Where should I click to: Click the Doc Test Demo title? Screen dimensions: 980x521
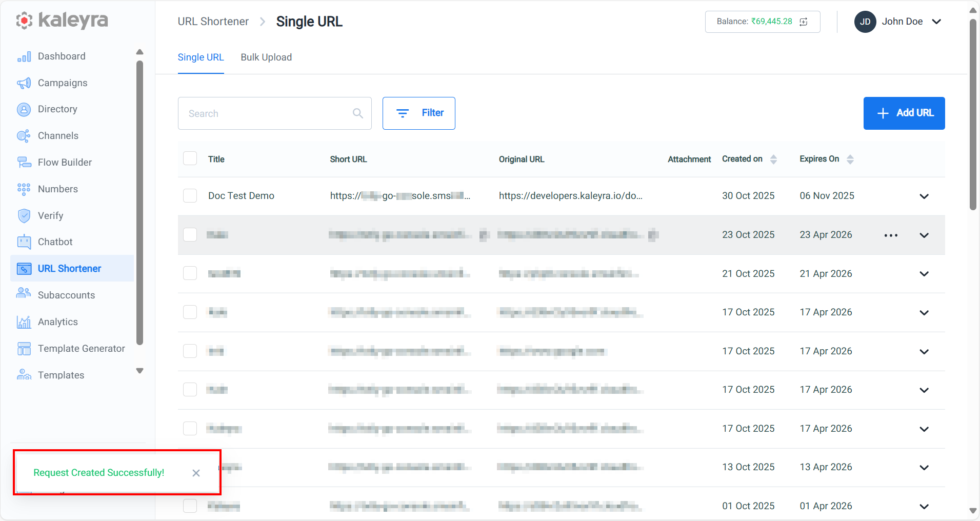241,196
